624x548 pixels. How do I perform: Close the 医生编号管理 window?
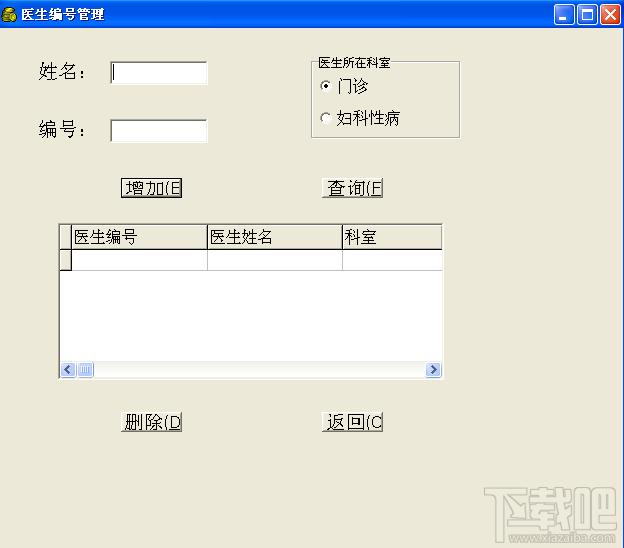point(610,15)
